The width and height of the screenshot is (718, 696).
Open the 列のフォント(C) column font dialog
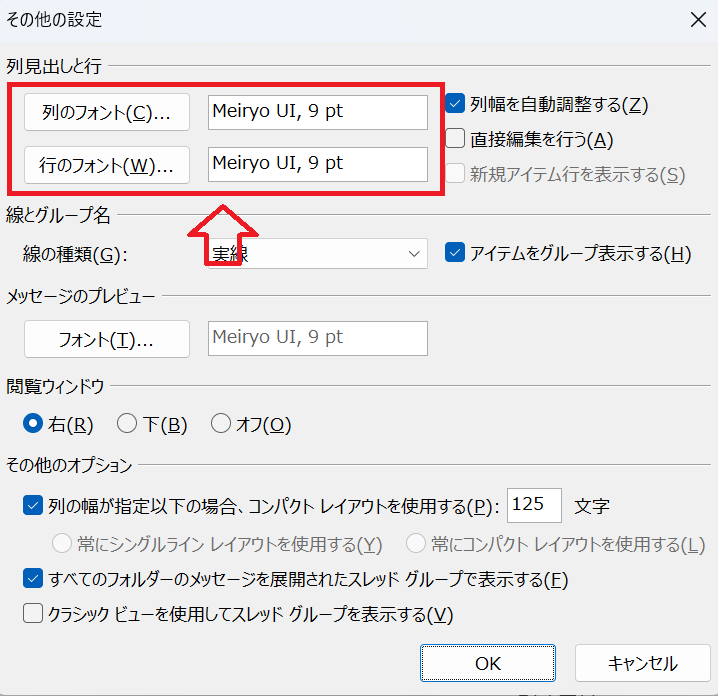coord(107,112)
